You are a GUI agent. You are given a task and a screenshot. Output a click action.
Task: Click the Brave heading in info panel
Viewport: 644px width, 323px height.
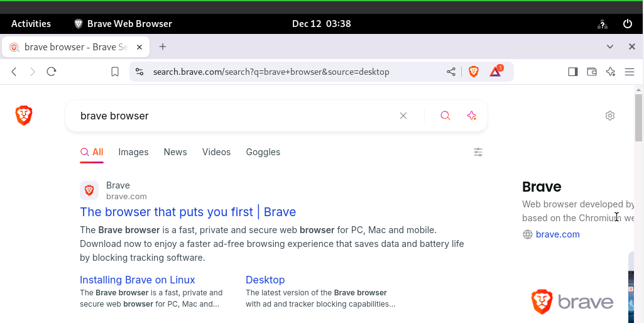542,187
